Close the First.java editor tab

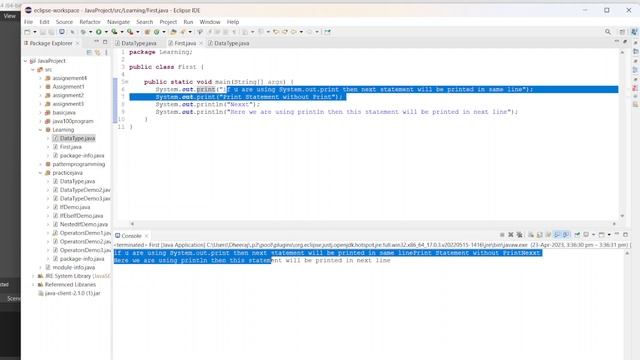click(201, 43)
